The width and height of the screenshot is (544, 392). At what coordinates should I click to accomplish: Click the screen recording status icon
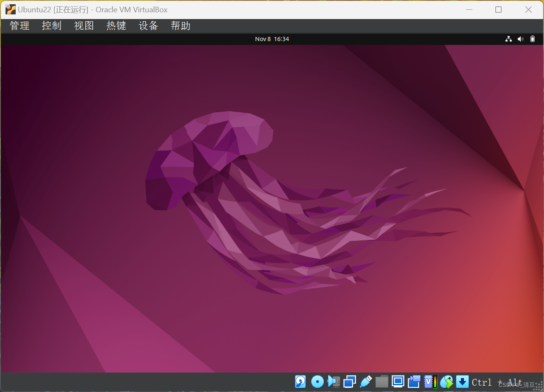[x=414, y=382]
